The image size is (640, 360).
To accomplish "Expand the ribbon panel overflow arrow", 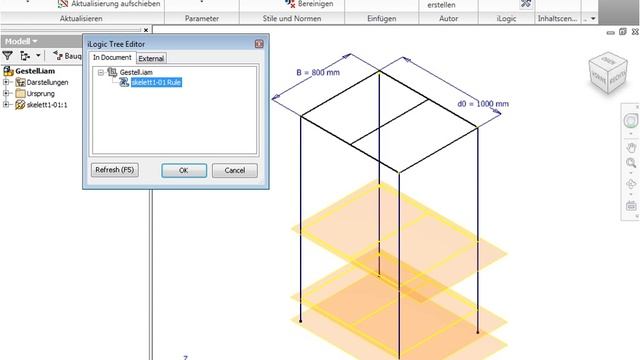I will [593, 18].
